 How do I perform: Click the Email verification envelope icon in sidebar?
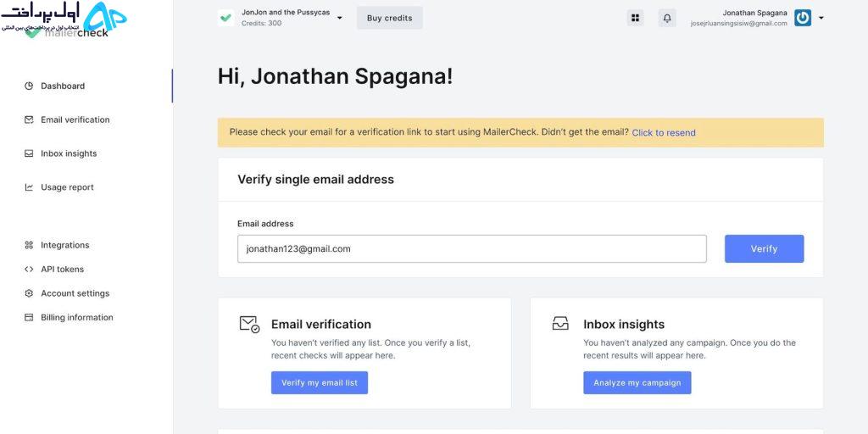tap(29, 120)
